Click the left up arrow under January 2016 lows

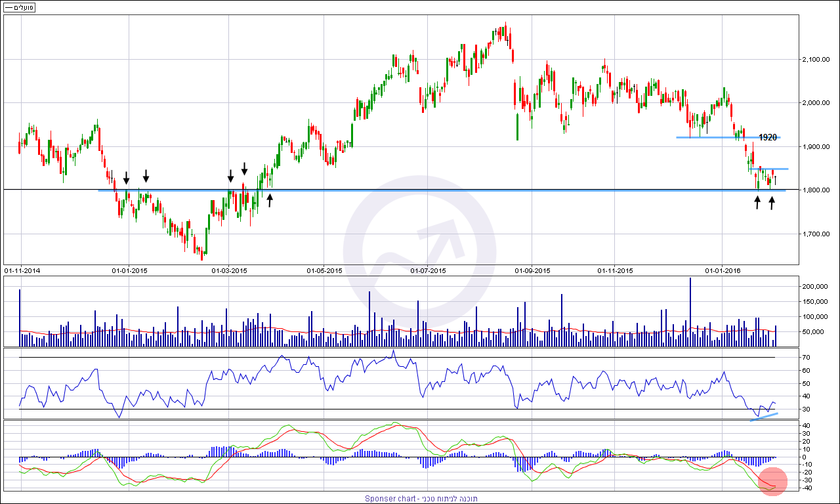click(757, 203)
